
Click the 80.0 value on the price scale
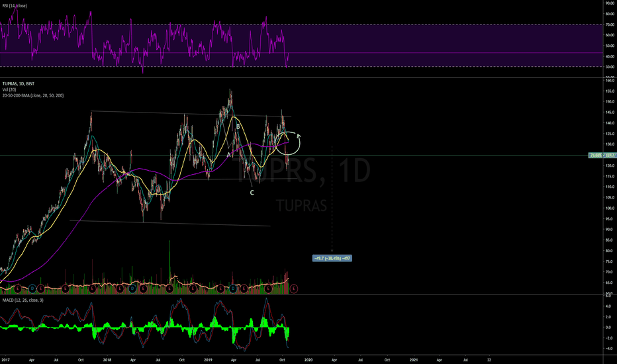click(x=610, y=251)
